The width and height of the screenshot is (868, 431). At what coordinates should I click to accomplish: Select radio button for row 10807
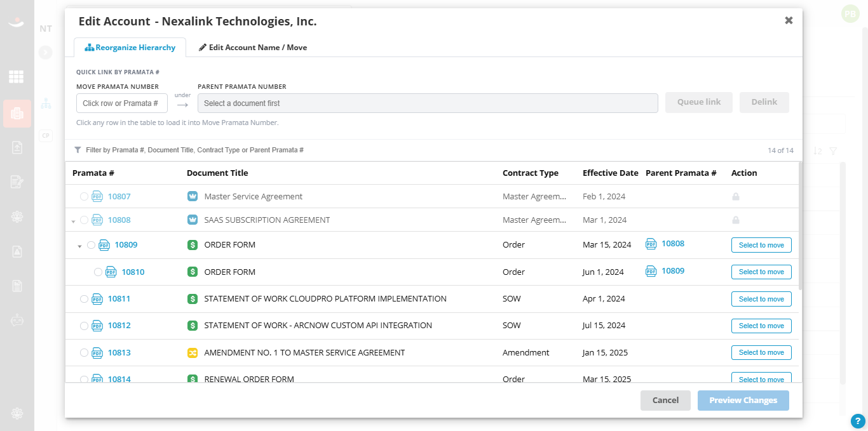85,197
